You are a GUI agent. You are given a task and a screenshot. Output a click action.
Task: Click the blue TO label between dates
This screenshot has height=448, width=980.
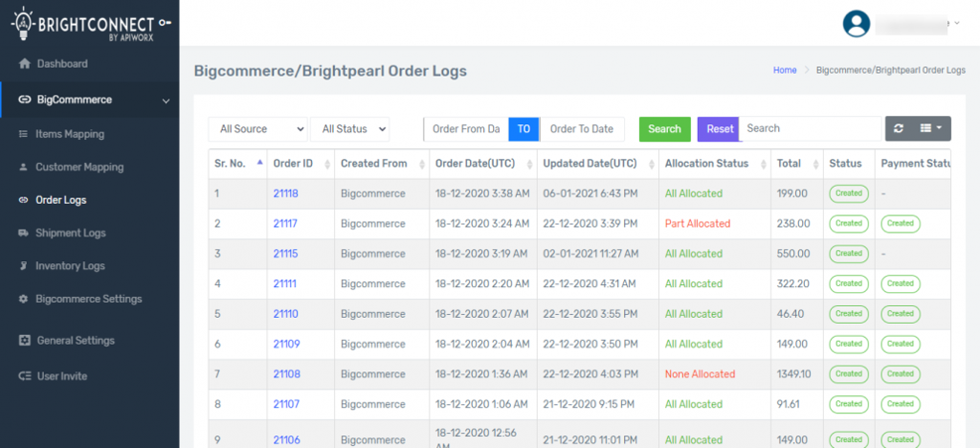tap(523, 128)
